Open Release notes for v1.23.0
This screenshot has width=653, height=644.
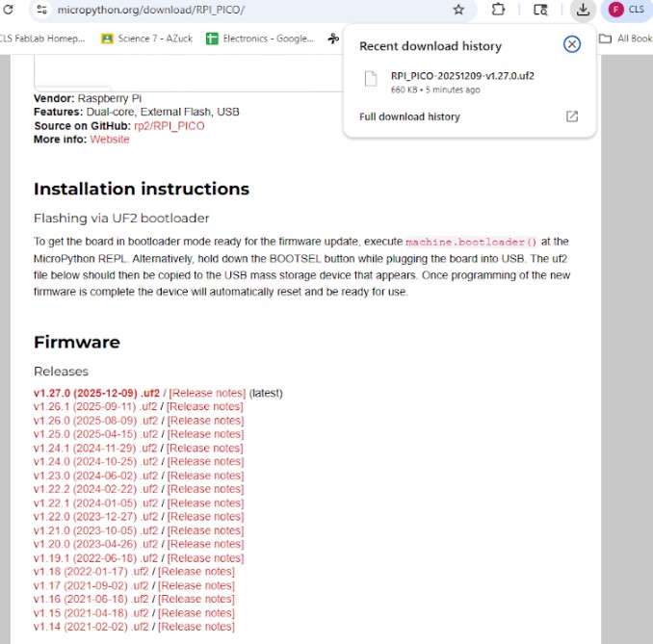pyautogui.click(x=206, y=476)
